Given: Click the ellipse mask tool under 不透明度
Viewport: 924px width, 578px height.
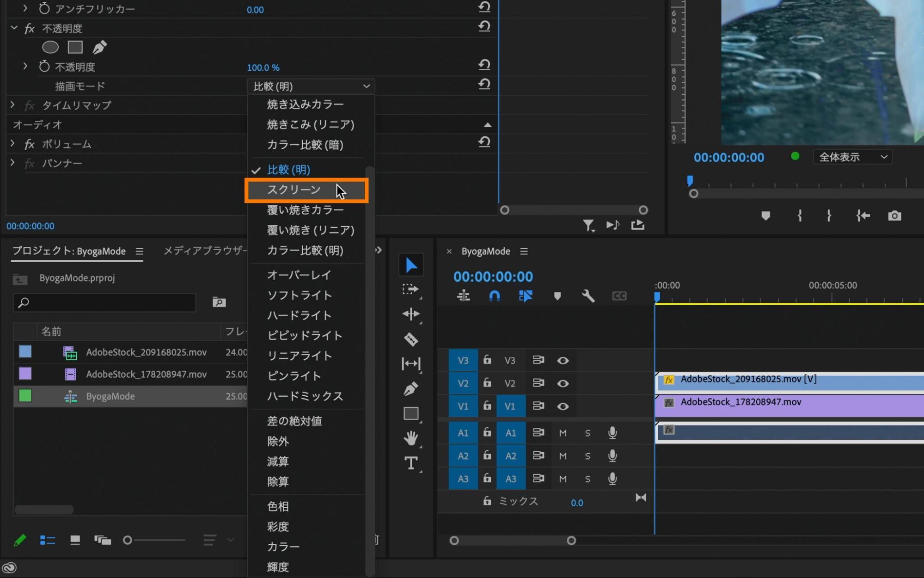Looking at the screenshot, I should 50,47.
